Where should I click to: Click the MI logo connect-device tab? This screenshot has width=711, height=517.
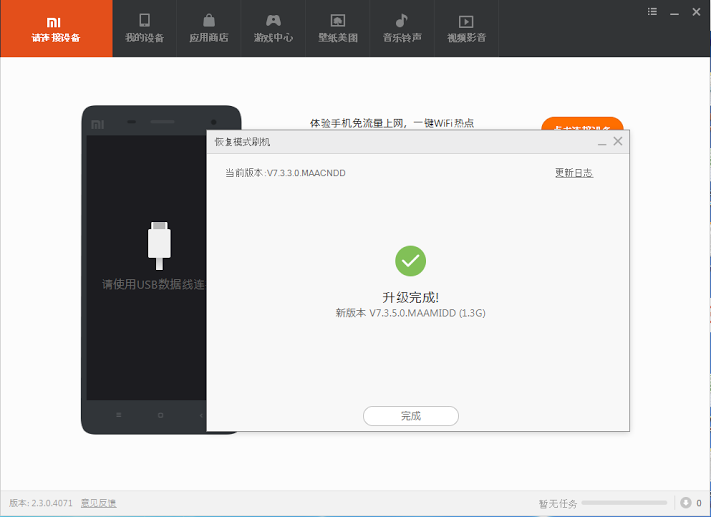coord(56,29)
